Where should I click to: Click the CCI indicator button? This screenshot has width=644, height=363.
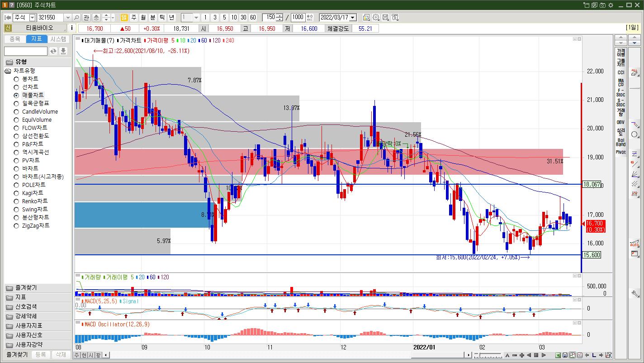tap(621, 72)
